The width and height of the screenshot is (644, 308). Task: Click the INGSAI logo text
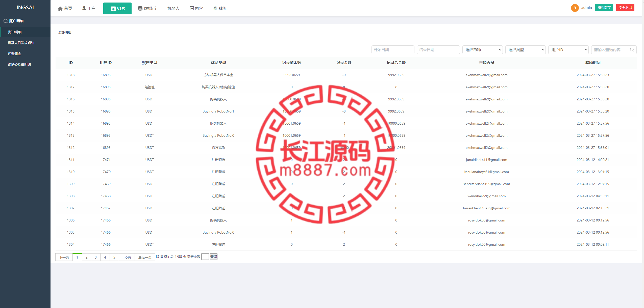[25, 8]
